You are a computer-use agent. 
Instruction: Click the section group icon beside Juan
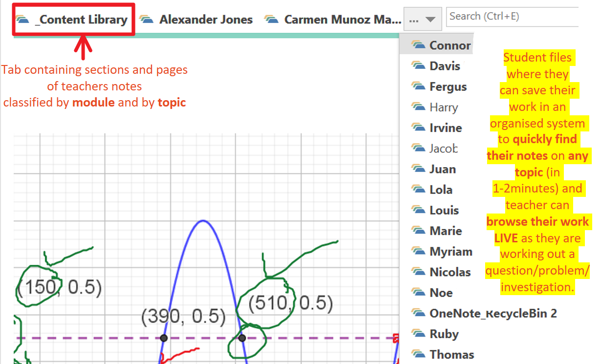419,169
